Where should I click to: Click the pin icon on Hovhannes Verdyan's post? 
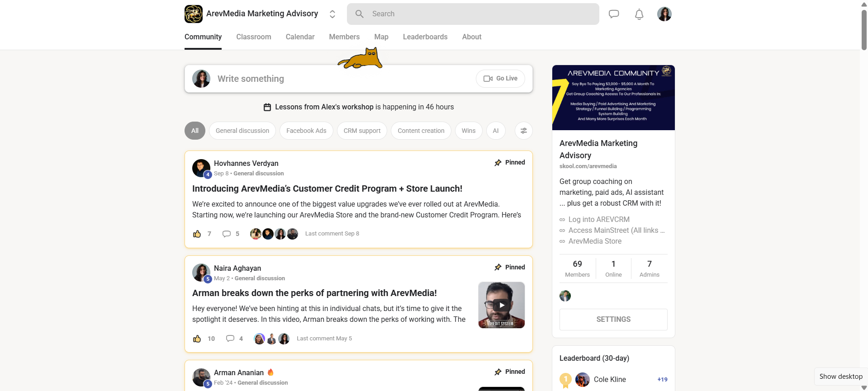[x=498, y=163]
